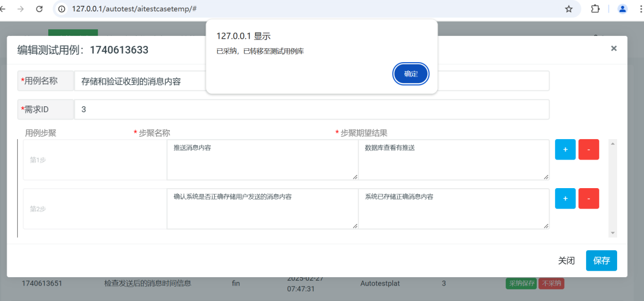
Task: Click 不采纳 for row 1740613651
Action: point(551,283)
